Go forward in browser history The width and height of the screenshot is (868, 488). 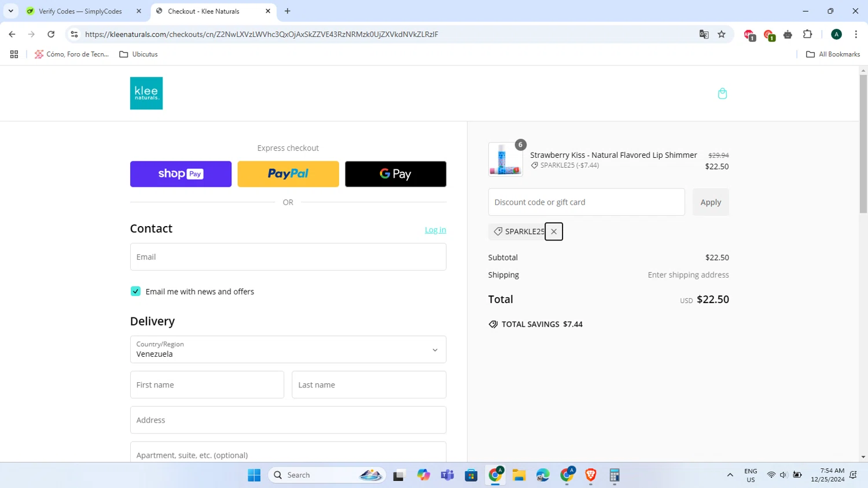click(31, 34)
